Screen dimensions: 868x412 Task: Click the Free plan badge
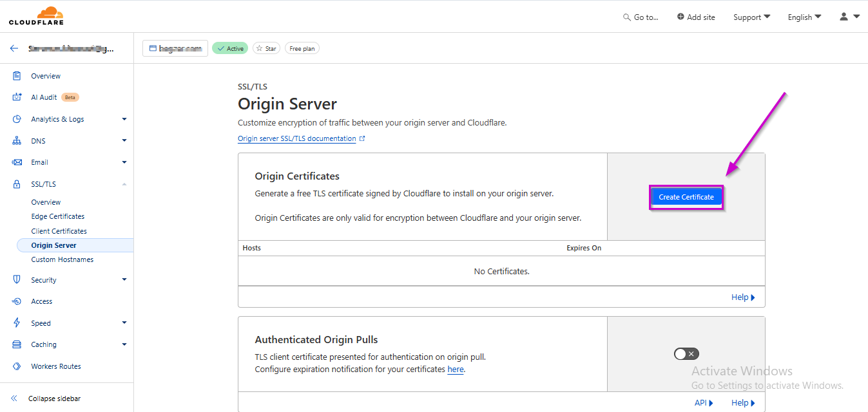pos(302,48)
